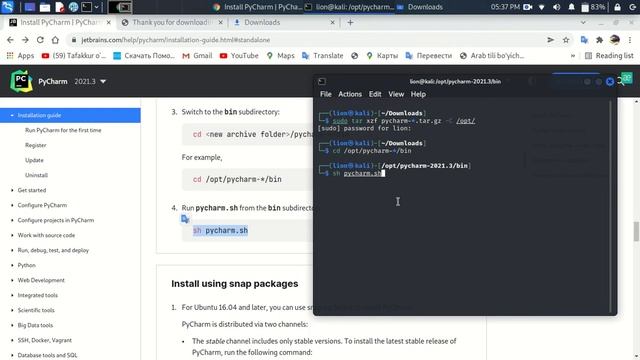The width and height of the screenshot is (640, 360).
Task: Close the Install PyCharm tab
Action: pyautogui.click(x=109, y=22)
